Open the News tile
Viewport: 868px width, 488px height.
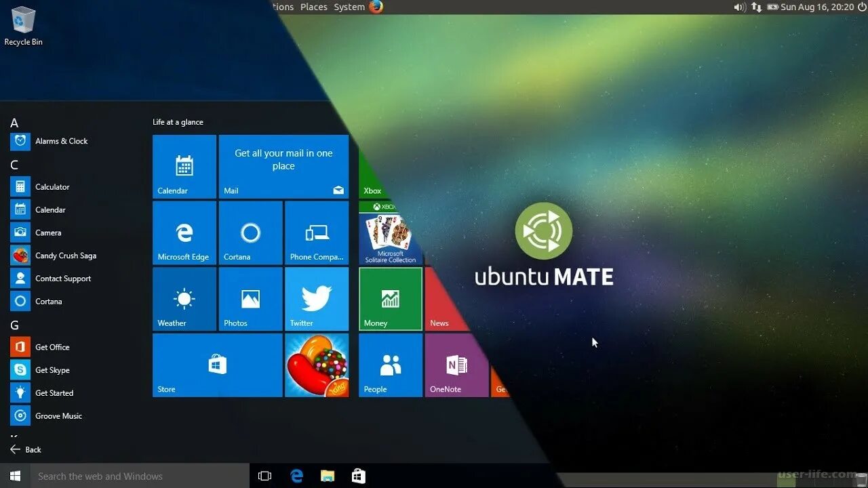click(x=441, y=304)
